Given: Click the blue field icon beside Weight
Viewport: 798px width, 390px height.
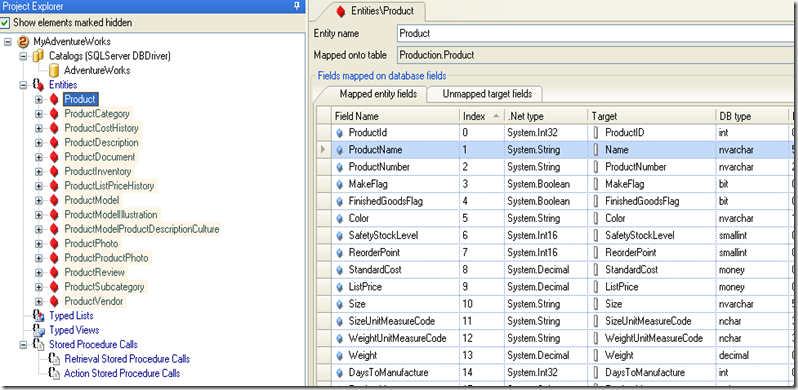Looking at the screenshot, I should [x=340, y=355].
